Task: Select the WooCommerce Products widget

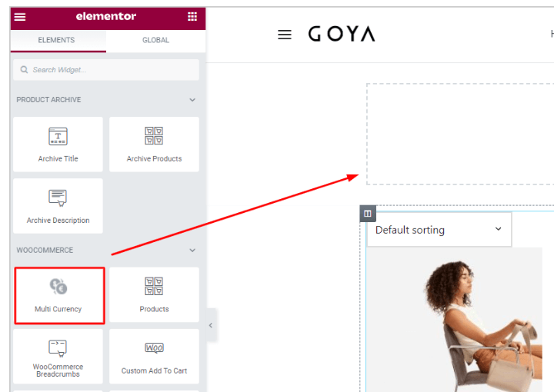Action: pyautogui.click(x=154, y=294)
